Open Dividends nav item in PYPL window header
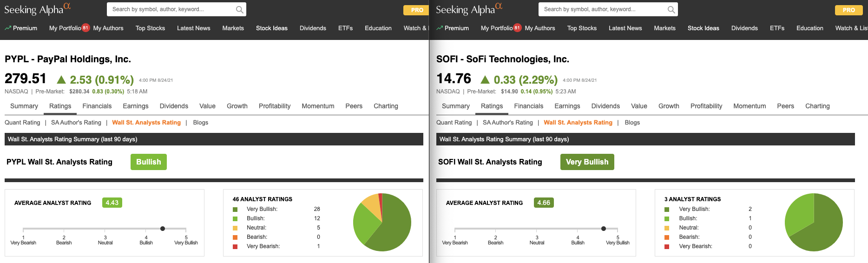The image size is (868, 263). (x=313, y=28)
